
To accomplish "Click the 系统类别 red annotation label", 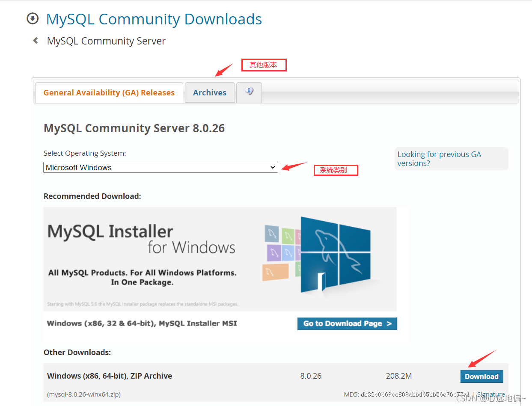I will [x=336, y=170].
